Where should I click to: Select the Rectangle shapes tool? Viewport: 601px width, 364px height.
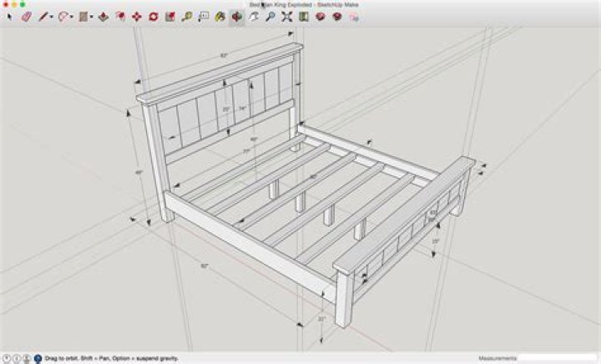(x=83, y=17)
